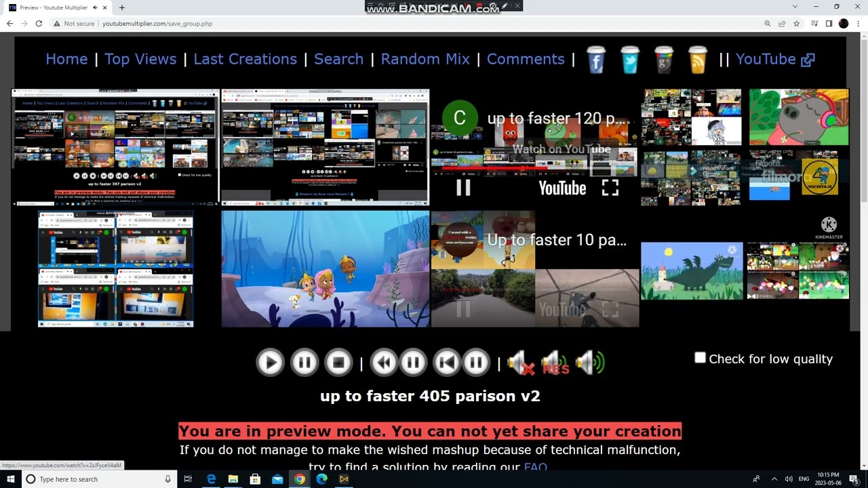Play all mashup videos

point(270,363)
